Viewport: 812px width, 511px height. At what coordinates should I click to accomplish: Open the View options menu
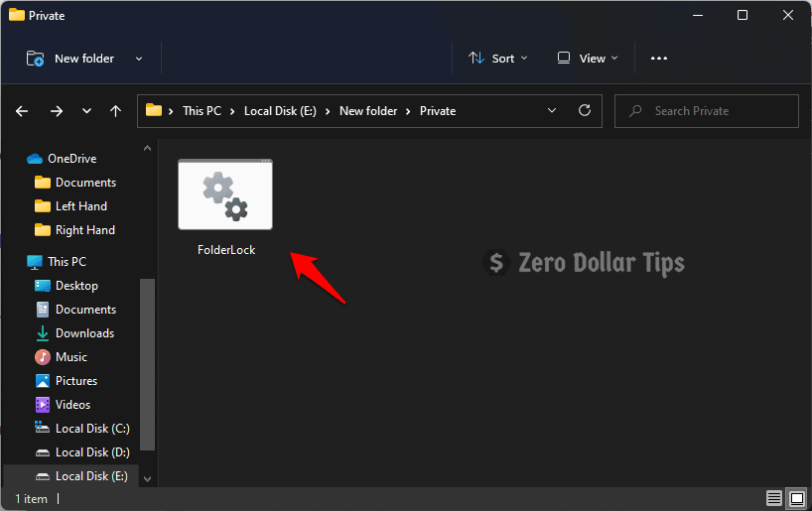point(588,59)
